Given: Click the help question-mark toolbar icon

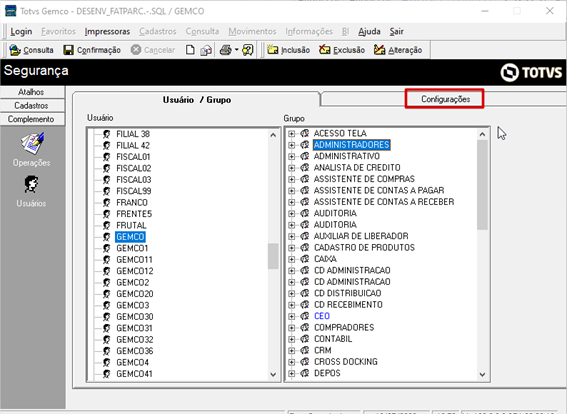Looking at the screenshot, I should [248, 50].
